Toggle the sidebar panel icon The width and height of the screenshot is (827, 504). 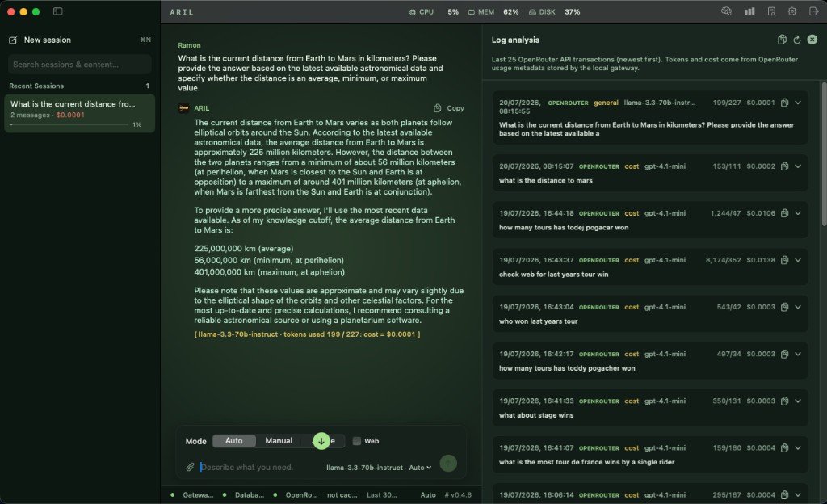pos(58,11)
